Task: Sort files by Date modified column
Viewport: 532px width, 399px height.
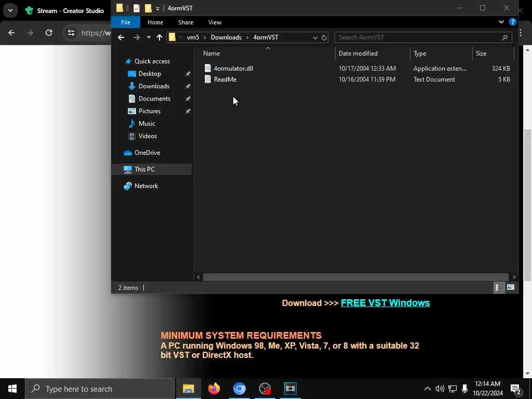Action: [358, 54]
